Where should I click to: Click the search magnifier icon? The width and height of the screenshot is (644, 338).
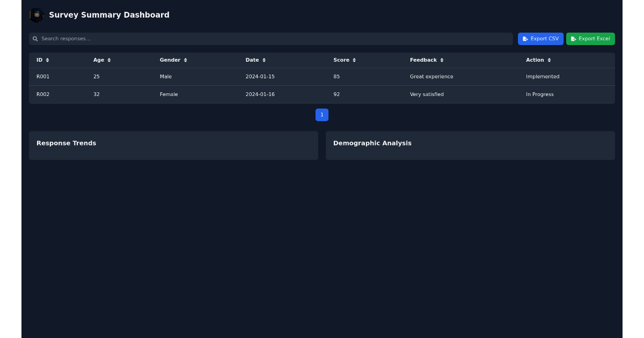coord(35,39)
